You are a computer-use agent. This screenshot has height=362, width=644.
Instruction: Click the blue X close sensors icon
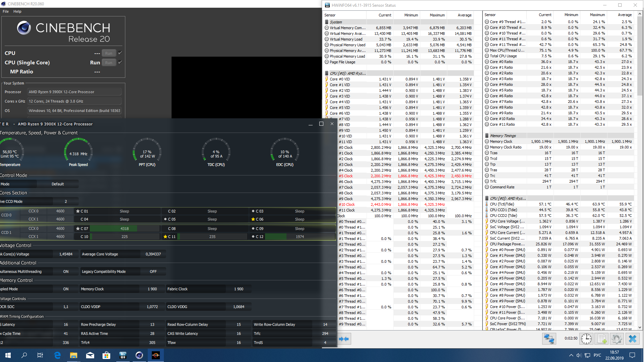[633, 339]
